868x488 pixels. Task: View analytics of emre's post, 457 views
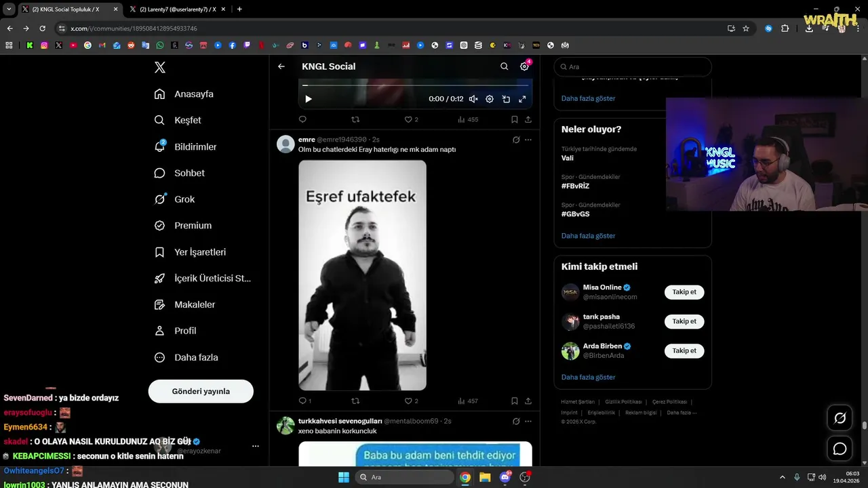pyautogui.click(x=468, y=401)
